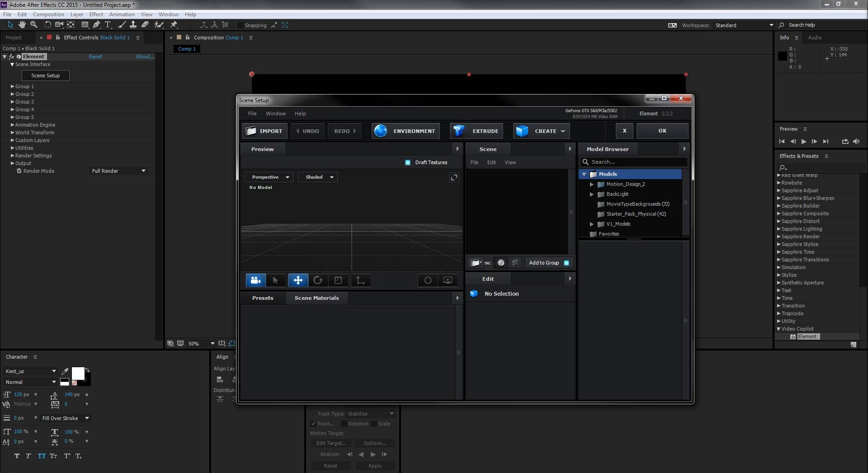This screenshot has height=473, width=868.
Task: Toggle All Caps in Character panel
Action: coord(42,456)
